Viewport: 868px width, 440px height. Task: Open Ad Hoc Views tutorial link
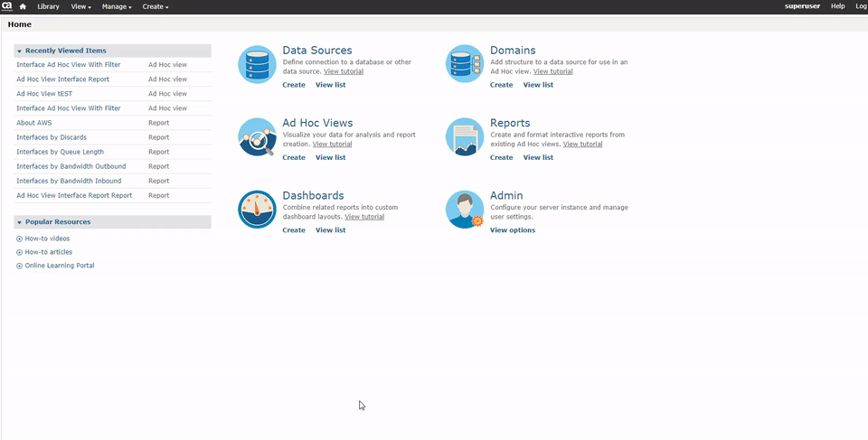(x=332, y=144)
